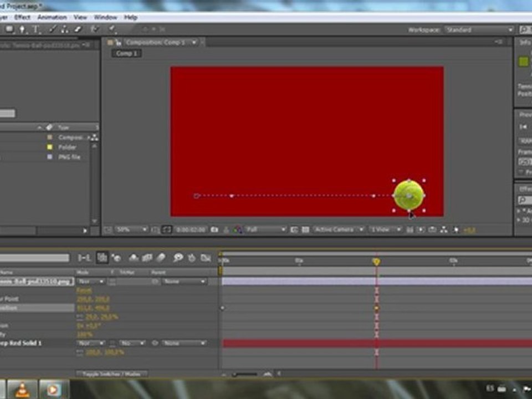
Task: Select the Roto Brush tool
Action: [95, 29]
